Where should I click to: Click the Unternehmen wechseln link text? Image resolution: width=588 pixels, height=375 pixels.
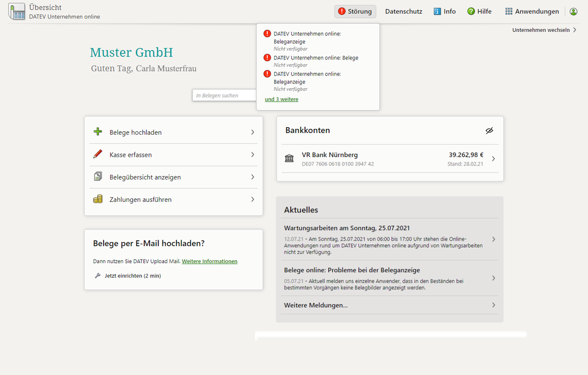pos(541,30)
